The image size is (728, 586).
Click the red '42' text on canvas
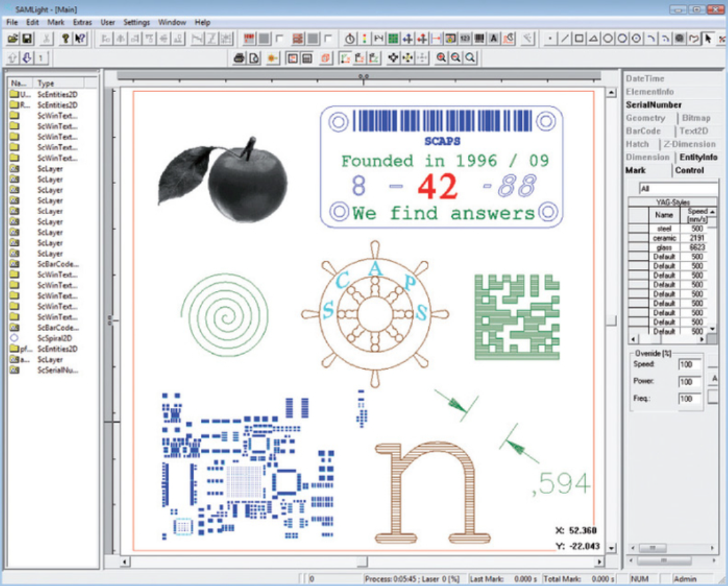click(437, 186)
